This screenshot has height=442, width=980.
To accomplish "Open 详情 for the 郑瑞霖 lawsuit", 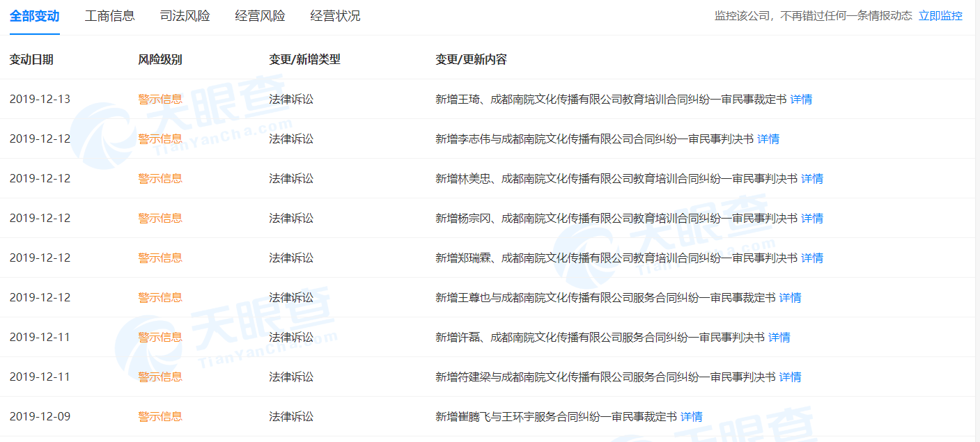I will coord(812,258).
